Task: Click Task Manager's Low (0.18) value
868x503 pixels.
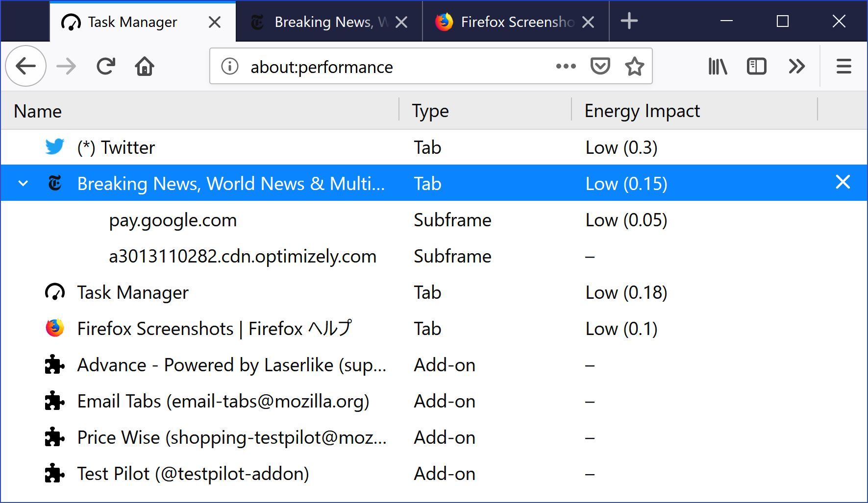Action: tap(626, 292)
